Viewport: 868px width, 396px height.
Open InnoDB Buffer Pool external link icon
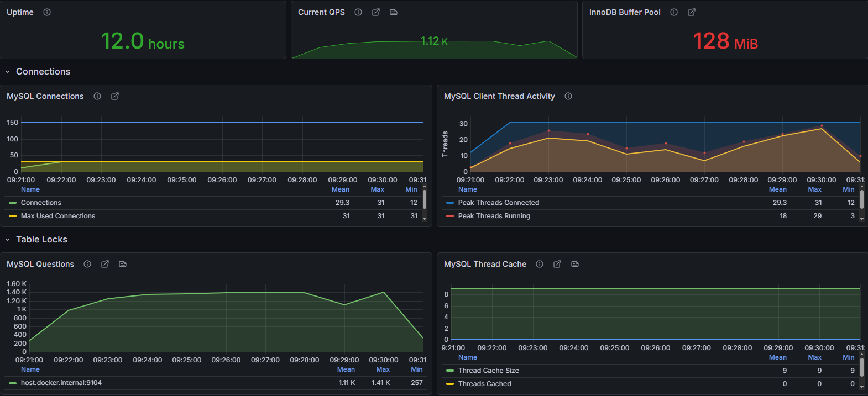point(692,12)
